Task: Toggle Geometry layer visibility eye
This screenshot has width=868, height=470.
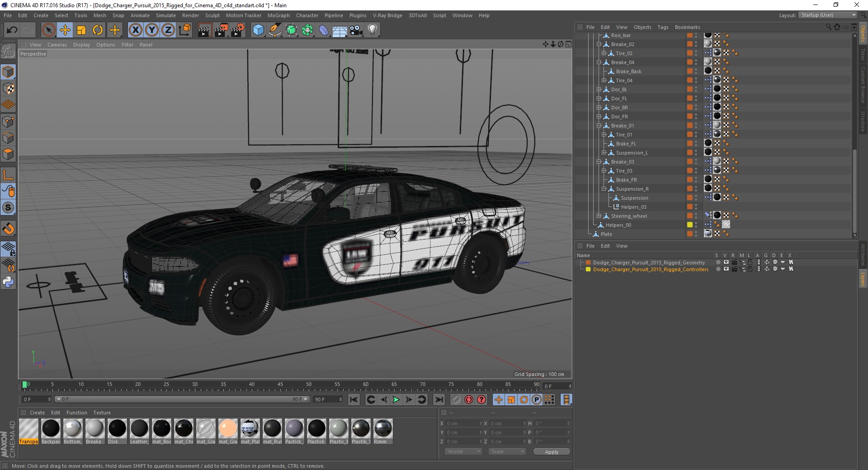Action: click(726, 263)
